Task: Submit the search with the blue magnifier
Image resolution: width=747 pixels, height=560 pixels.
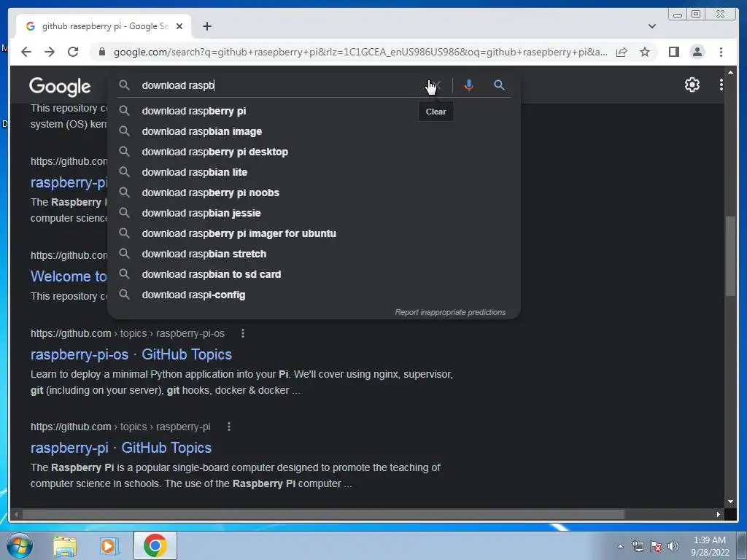Action: (x=499, y=85)
